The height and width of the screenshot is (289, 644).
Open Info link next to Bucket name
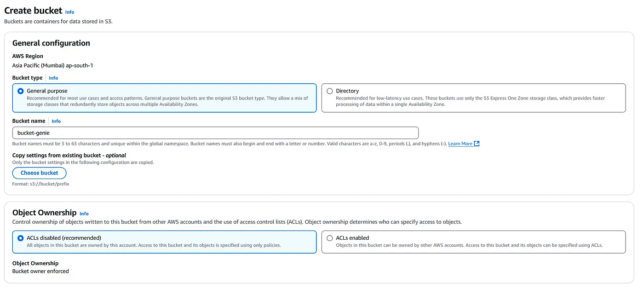(56, 121)
